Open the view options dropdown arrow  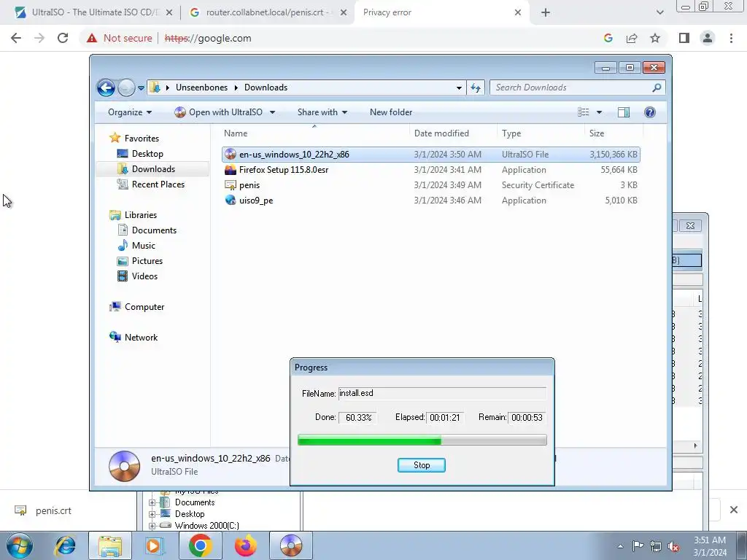[x=600, y=112]
